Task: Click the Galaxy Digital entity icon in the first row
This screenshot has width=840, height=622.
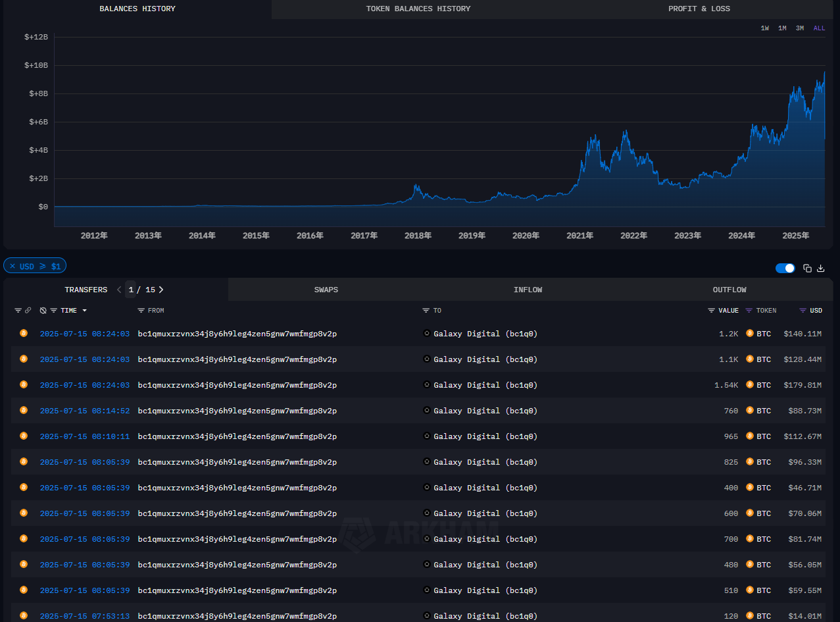Action: click(x=426, y=334)
